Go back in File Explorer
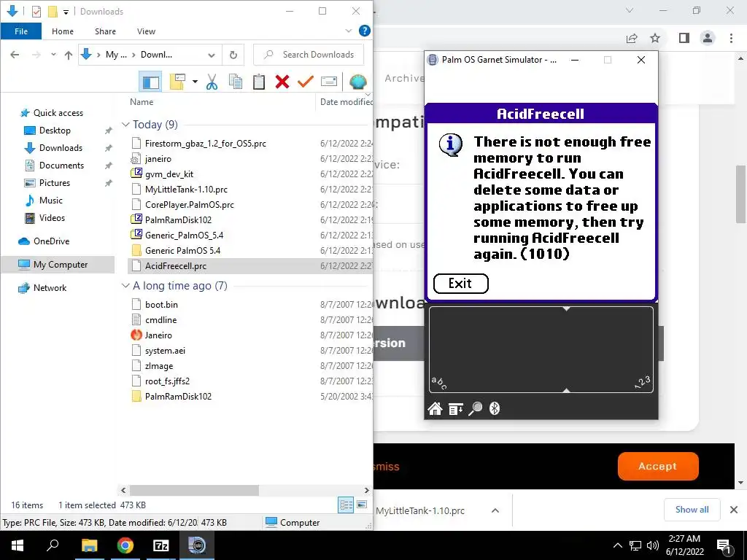This screenshot has width=747, height=560. point(15,55)
